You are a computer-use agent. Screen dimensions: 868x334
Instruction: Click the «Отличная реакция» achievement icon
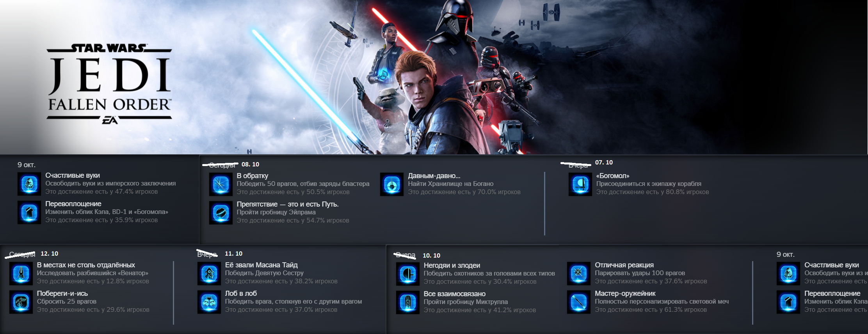click(579, 274)
